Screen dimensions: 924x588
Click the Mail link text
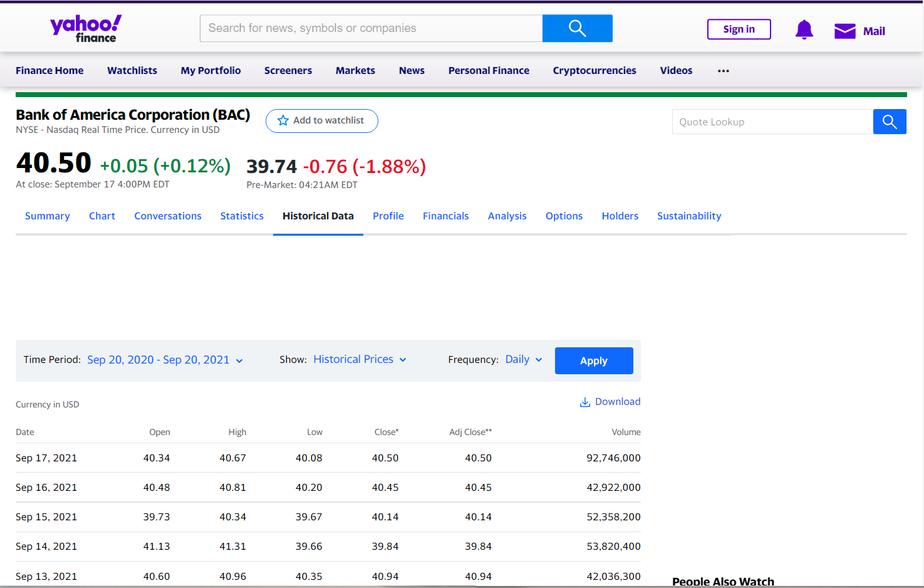(874, 31)
